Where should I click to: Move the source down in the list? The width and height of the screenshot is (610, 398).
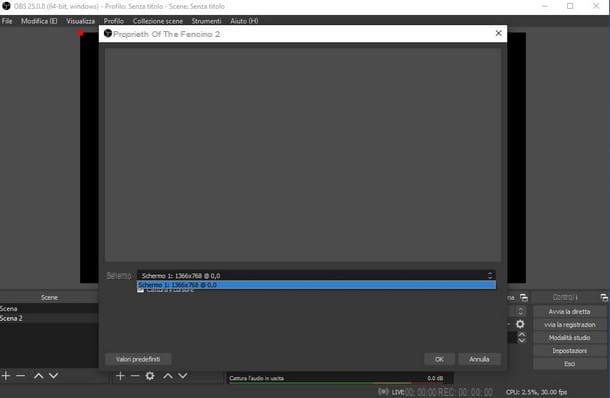[x=183, y=375]
